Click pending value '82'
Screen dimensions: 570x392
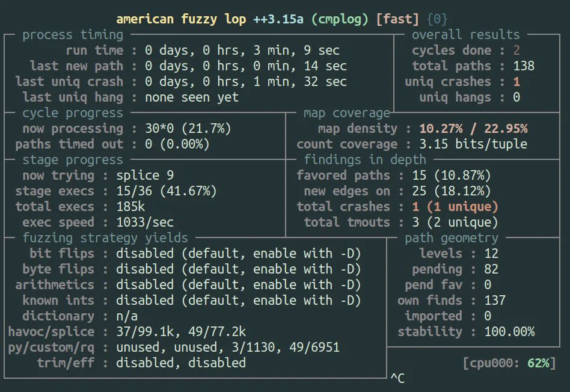pyautogui.click(x=491, y=269)
